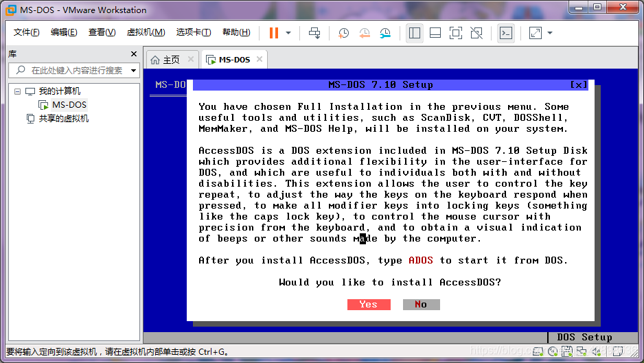Click the red ADOS command text

pos(421,260)
